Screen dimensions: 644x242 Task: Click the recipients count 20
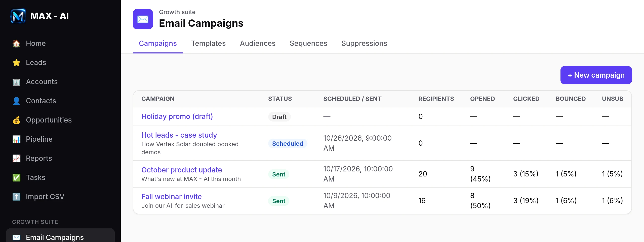click(x=423, y=174)
